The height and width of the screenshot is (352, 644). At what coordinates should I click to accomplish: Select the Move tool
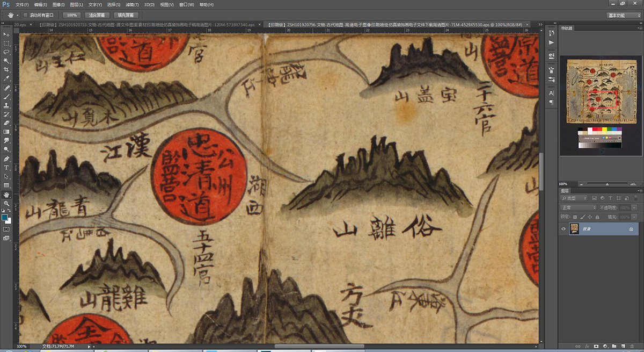click(x=6, y=34)
